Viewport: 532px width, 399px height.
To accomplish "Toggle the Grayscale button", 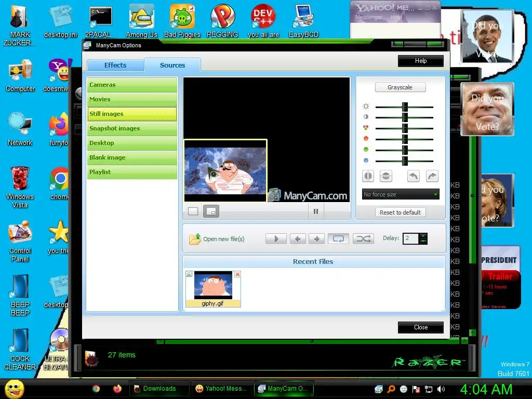I will 400,87.
